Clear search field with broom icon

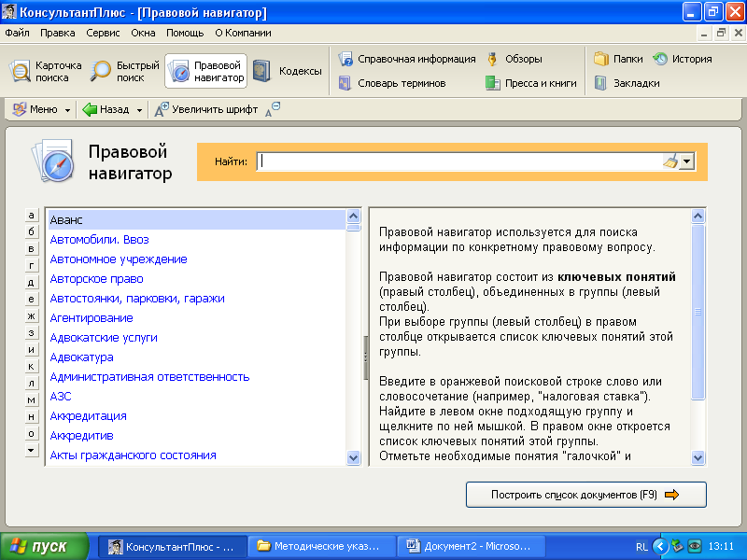pyautogui.click(x=670, y=161)
